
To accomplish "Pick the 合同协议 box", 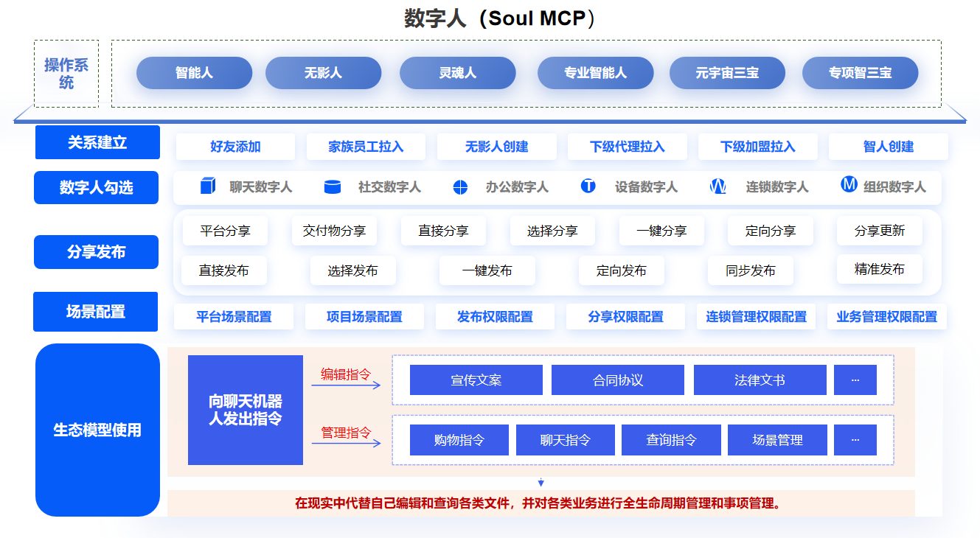I will click(618, 380).
